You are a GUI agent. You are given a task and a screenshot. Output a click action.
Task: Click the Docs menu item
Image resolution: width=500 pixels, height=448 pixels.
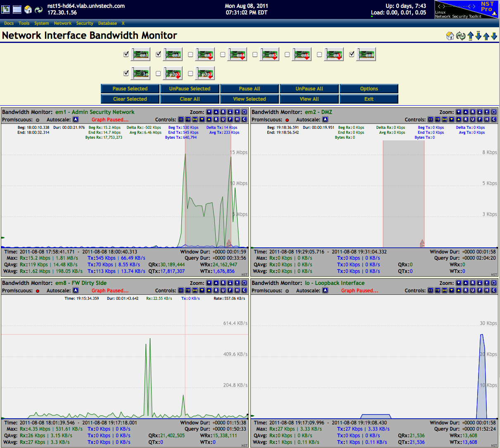(9, 23)
